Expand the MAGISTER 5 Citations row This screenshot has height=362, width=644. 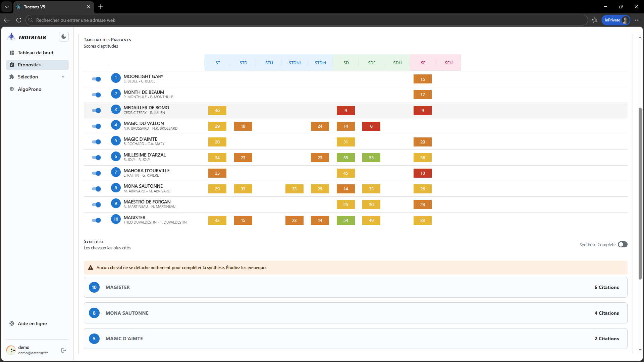[355, 287]
